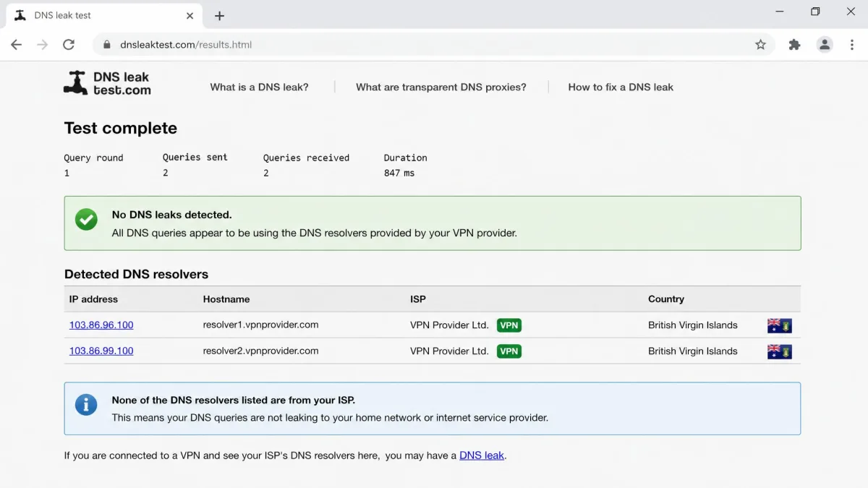The height and width of the screenshot is (488, 868).
Task: Bookmark this page with star icon
Action: click(760, 45)
